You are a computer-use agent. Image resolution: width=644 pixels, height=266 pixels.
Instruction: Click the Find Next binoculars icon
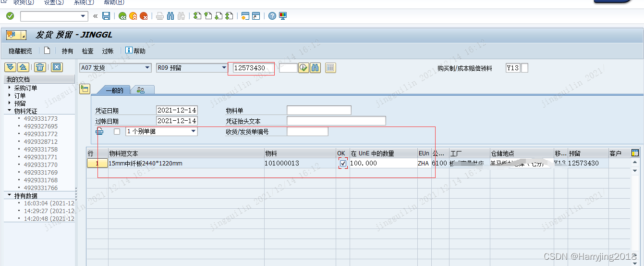[181, 16]
